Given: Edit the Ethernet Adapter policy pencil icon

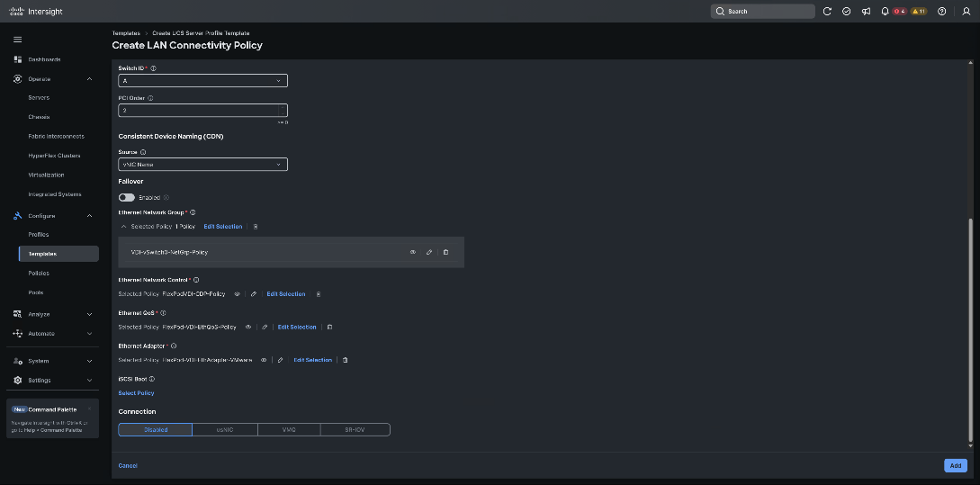Looking at the screenshot, I should pyautogui.click(x=281, y=360).
